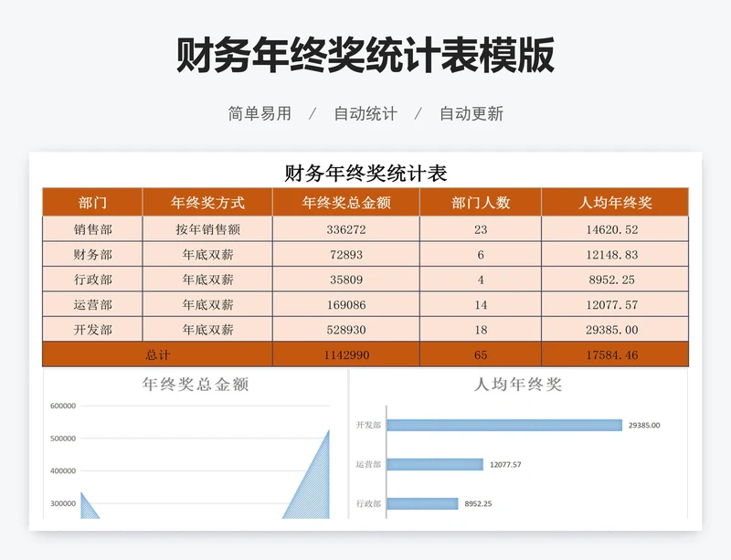731x560 pixels.
Task: Click table cell 29385.00 in 开发部 row
Action: pyautogui.click(x=615, y=330)
